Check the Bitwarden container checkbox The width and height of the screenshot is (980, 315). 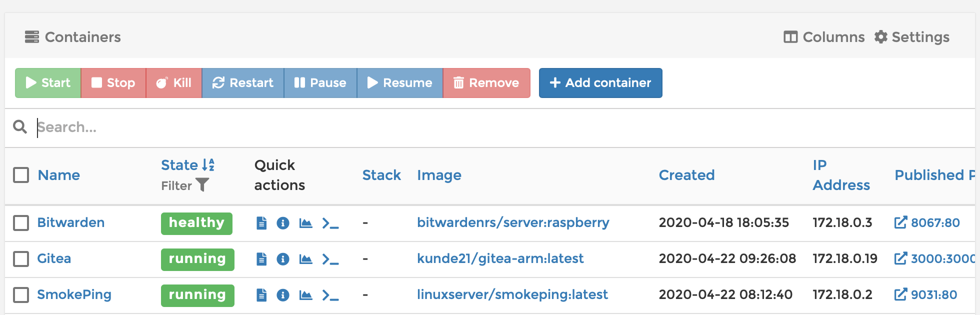21,223
